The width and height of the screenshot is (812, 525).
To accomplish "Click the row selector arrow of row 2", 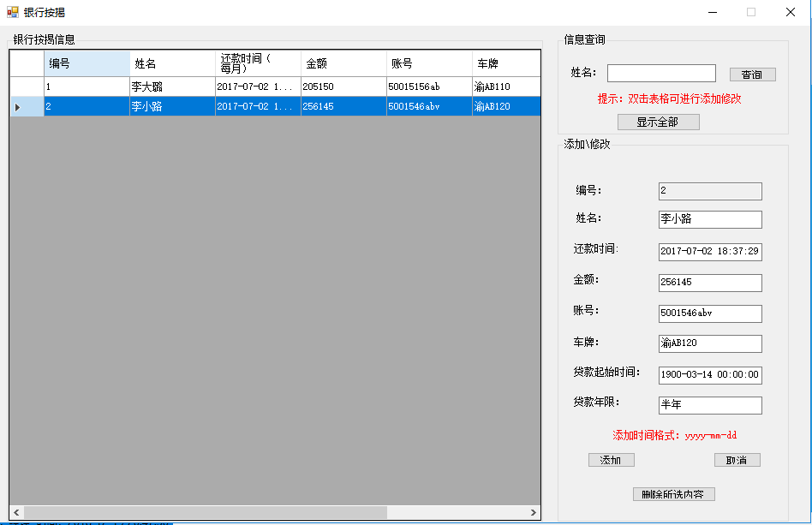I will (27, 107).
